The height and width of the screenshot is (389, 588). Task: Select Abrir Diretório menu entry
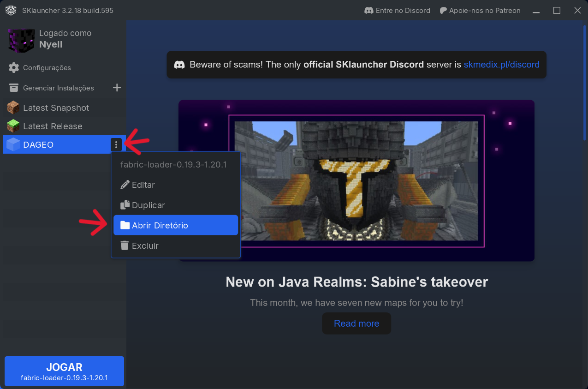(176, 225)
